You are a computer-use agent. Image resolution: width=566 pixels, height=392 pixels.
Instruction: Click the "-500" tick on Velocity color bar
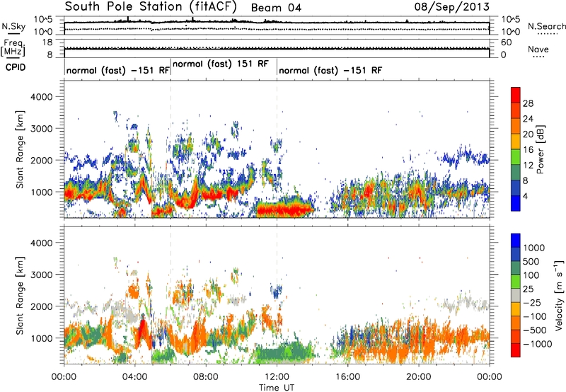coord(534,330)
